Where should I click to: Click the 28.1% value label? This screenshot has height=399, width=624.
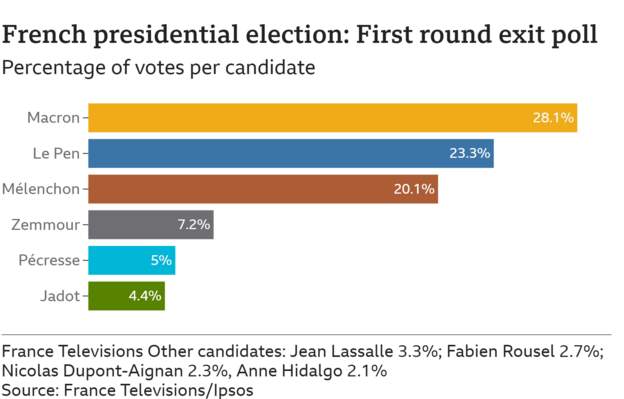click(x=553, y=118)
